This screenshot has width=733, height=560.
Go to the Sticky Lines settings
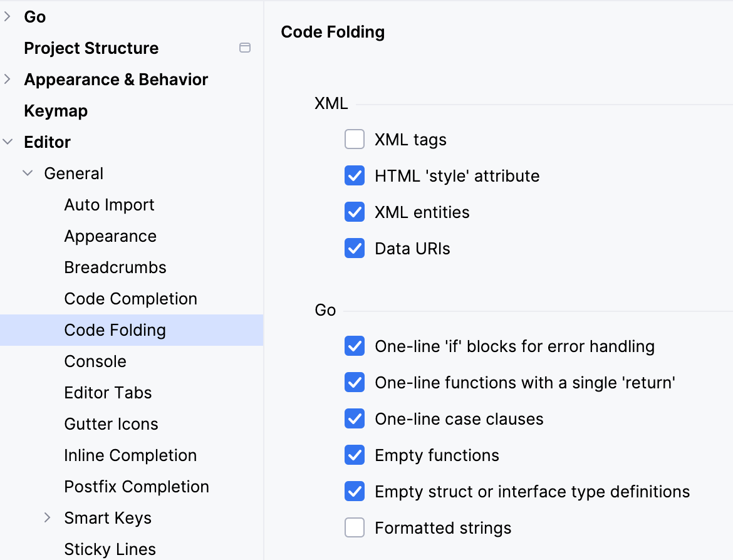[x=110, y=549]
